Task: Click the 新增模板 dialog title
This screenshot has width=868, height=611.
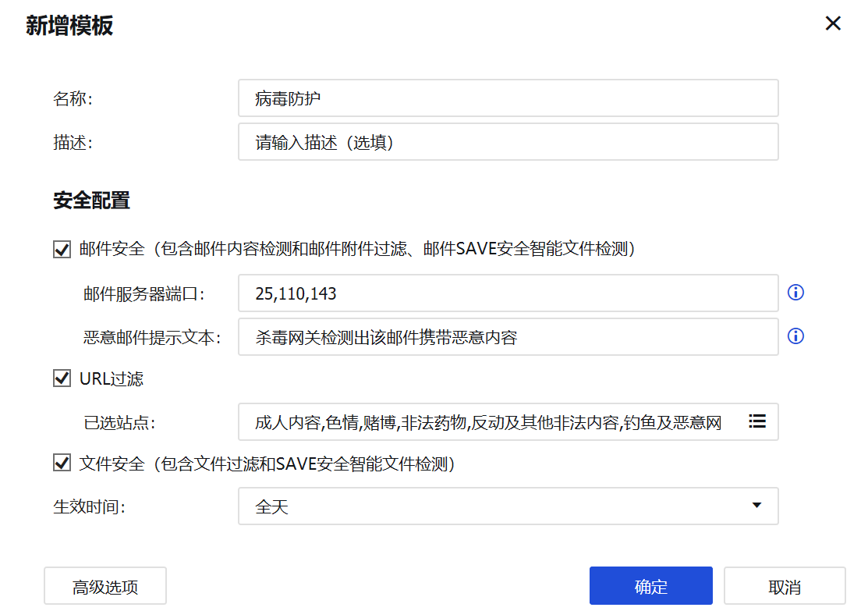Action: 69,26
